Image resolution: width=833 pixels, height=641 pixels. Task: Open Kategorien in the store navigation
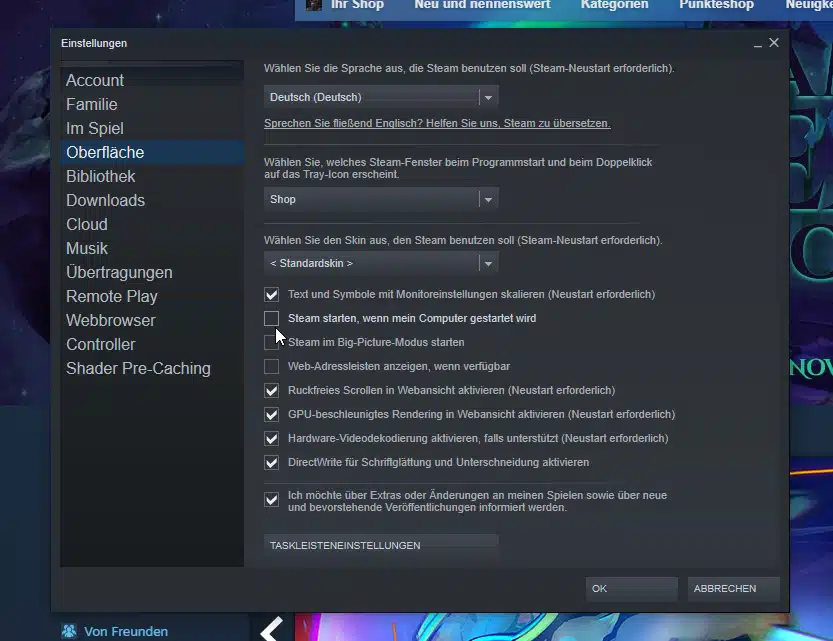point(615,5)
